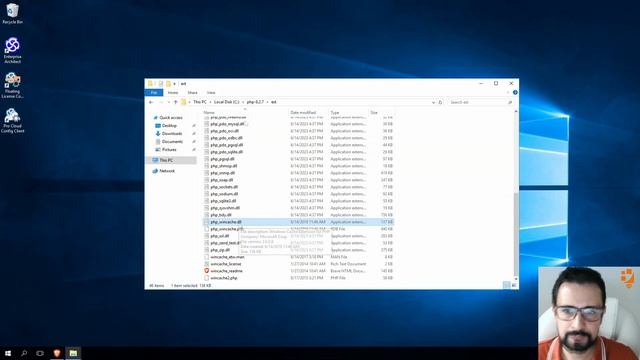Select the Brave icon of wincache_readme
The height and width of the screenshot is (360, 640).
click(x=207, y=271)
